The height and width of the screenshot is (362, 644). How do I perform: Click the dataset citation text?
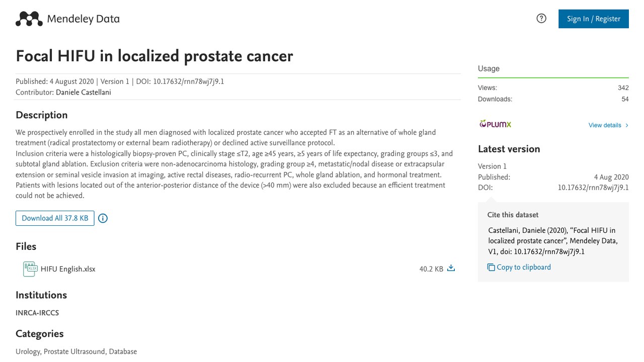coord(553,241)
